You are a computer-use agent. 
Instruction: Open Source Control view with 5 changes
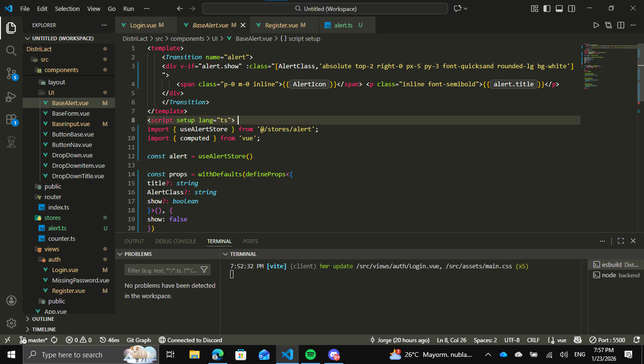coord(11,73)
